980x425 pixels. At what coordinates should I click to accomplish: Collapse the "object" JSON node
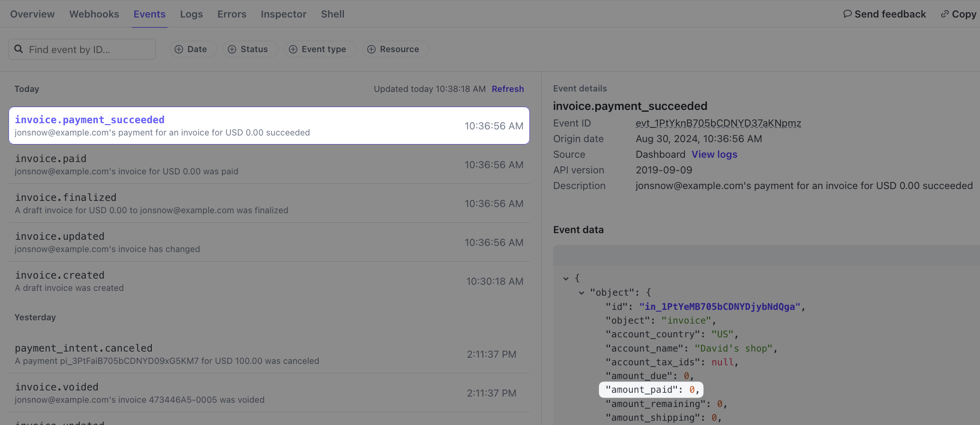pyautogui.click(x=581, y=293)
